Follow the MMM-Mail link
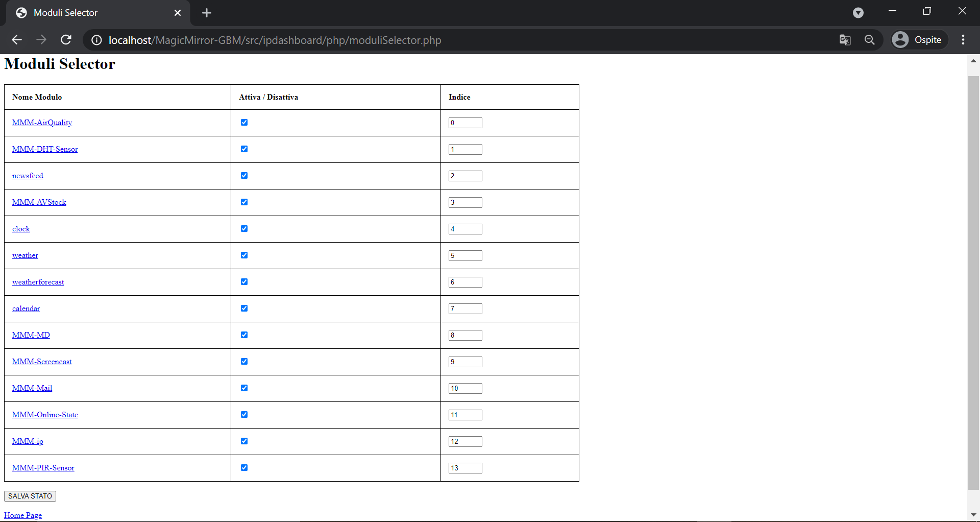 [32, 388]
